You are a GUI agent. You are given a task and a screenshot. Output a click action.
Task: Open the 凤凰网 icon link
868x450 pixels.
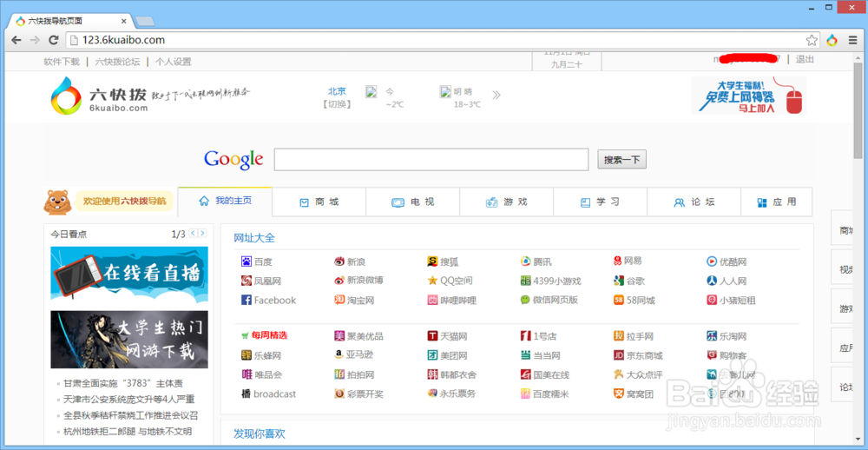[x=247, y=281]
